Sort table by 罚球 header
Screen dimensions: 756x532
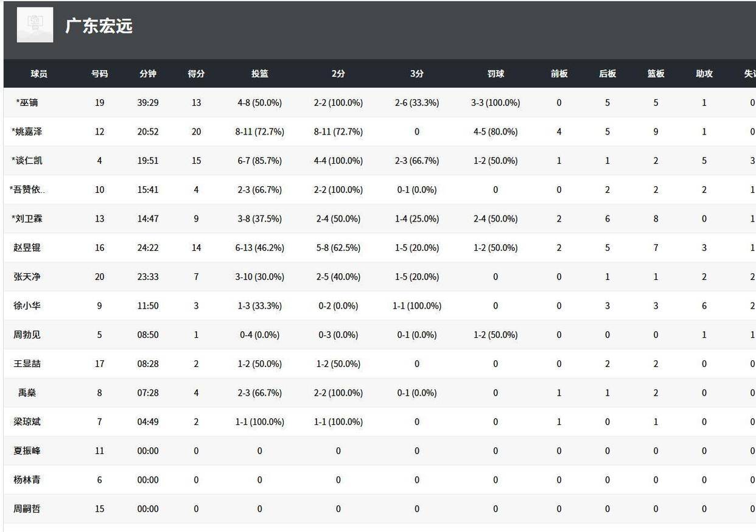click(495, 74)
